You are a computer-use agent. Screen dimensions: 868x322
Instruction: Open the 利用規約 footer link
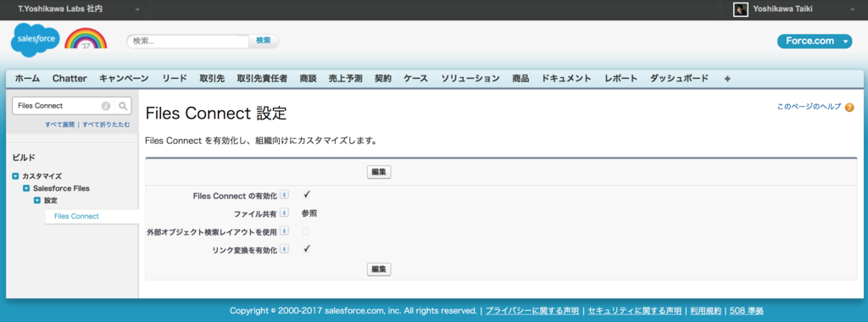(706, 311)
